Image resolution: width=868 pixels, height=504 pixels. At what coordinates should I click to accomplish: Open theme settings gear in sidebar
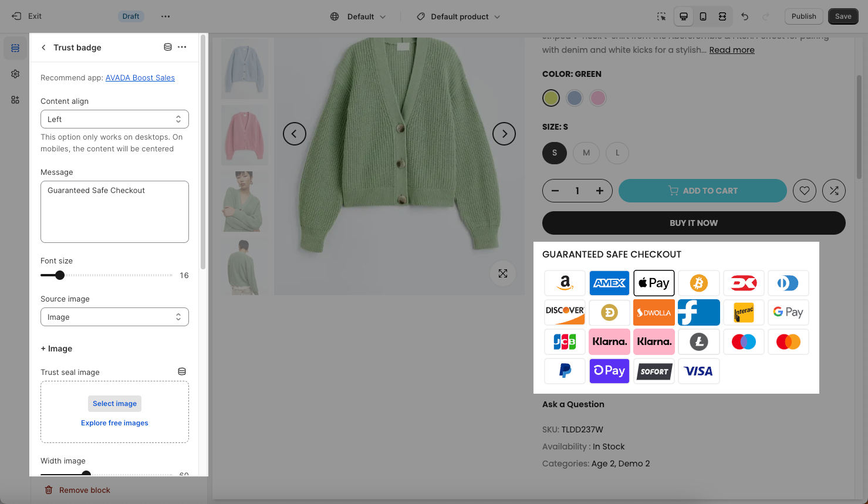pyautogui.click(x=15, y=74)
